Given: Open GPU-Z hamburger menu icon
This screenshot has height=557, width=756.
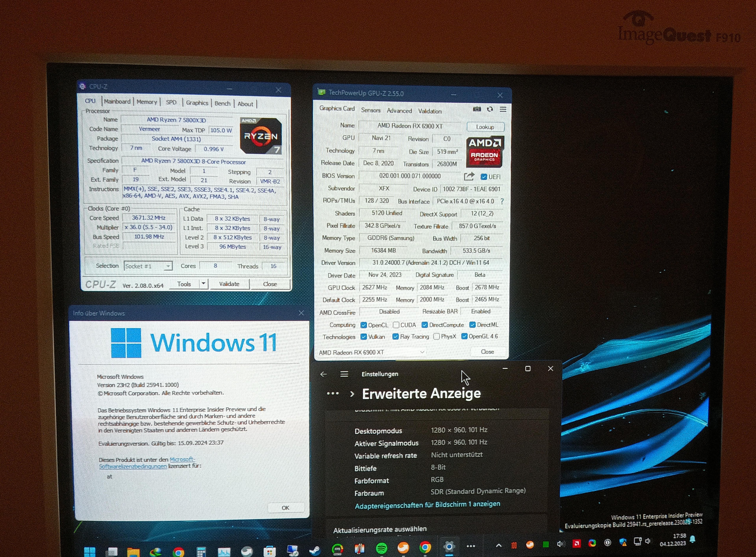Looking at the screenshot, I should [x=503, y=109].
